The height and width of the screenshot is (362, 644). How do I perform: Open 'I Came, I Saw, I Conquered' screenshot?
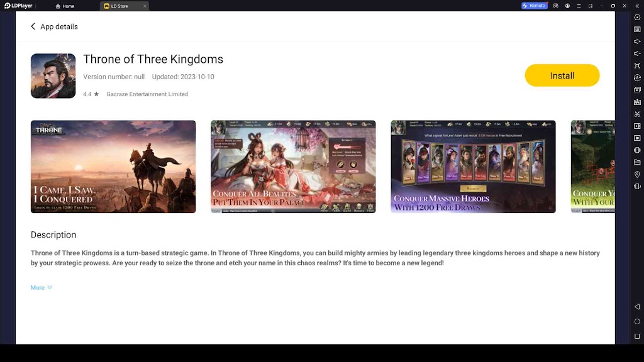point(113,167)
